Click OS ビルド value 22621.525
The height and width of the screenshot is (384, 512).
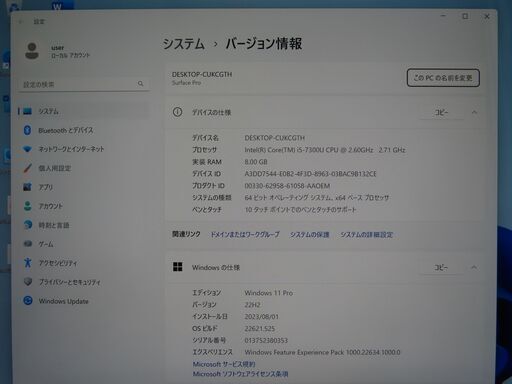tap(260, 328)
